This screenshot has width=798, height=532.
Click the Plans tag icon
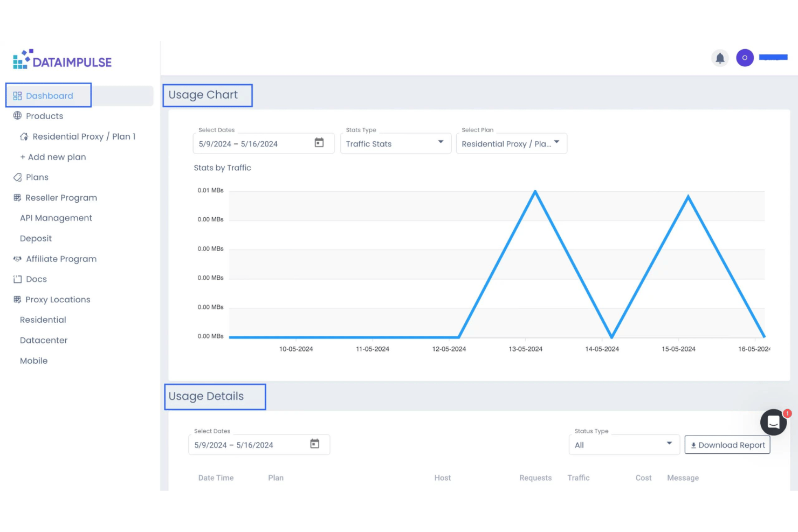click(x=17, y=177)
